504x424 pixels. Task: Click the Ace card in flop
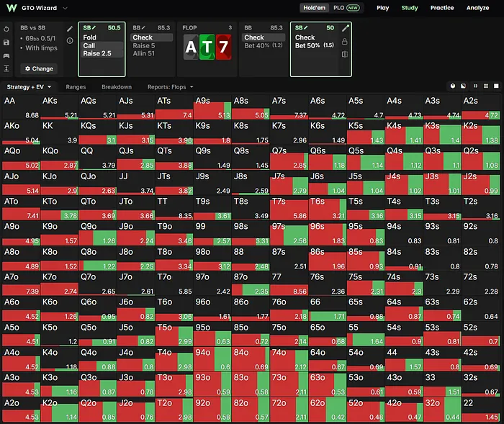[x=191, y=47]
